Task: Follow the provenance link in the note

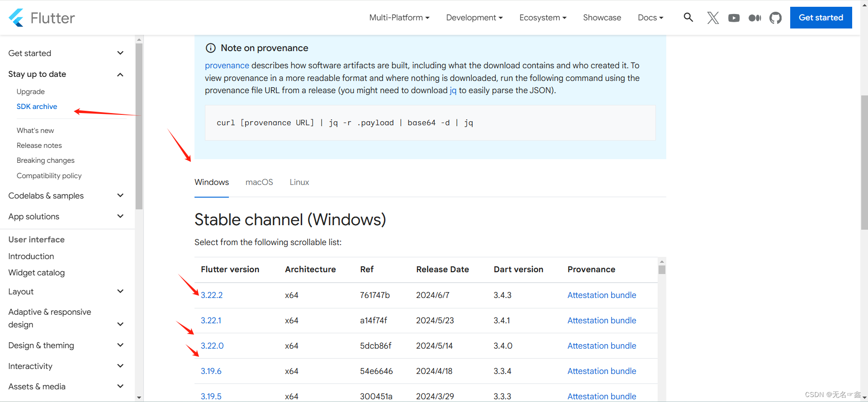Action: 227,66
